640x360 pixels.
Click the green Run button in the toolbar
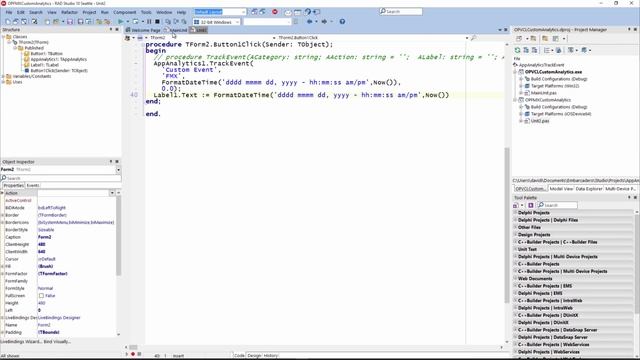click(121, 22)
